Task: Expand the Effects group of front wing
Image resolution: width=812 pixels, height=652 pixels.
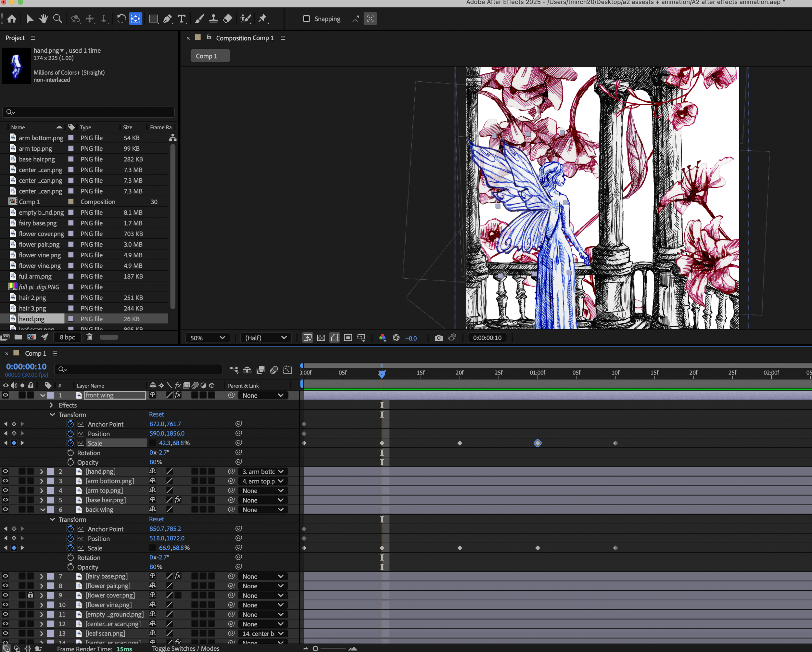Action: 52,405
